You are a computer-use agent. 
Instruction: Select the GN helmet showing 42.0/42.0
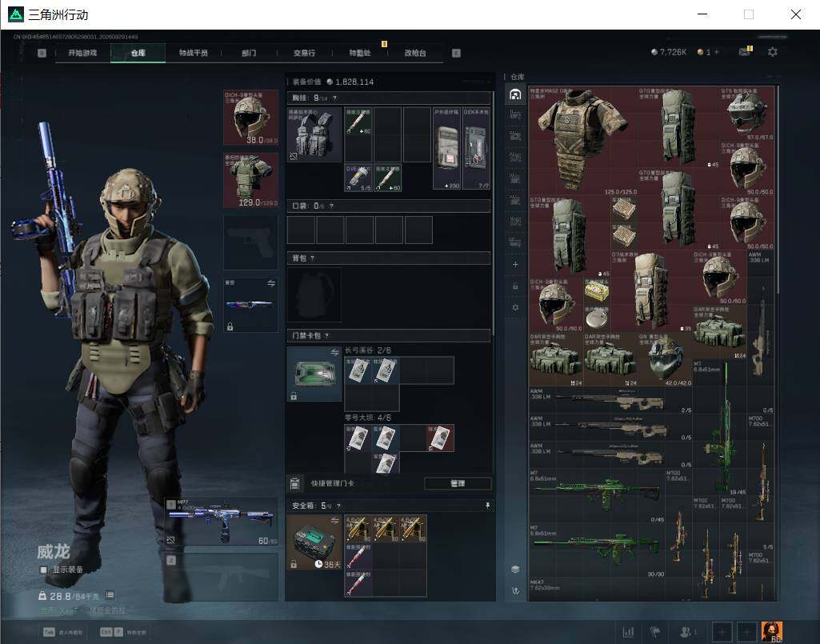666,359
